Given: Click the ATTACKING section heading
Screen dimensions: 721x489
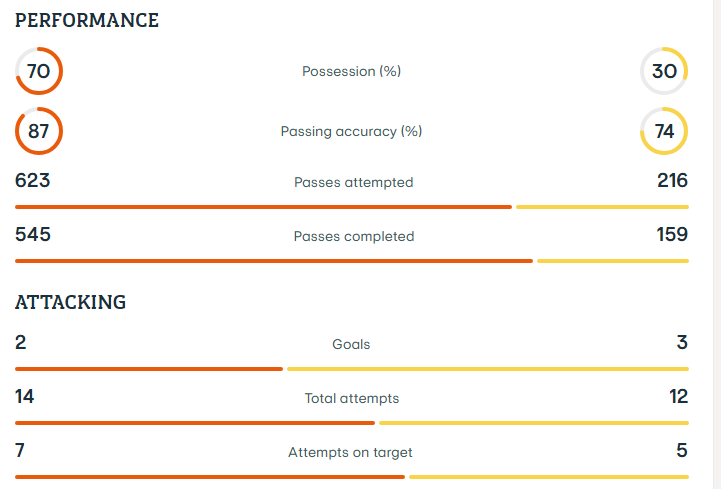Looking at the screenshot, I should pos(70,302).
